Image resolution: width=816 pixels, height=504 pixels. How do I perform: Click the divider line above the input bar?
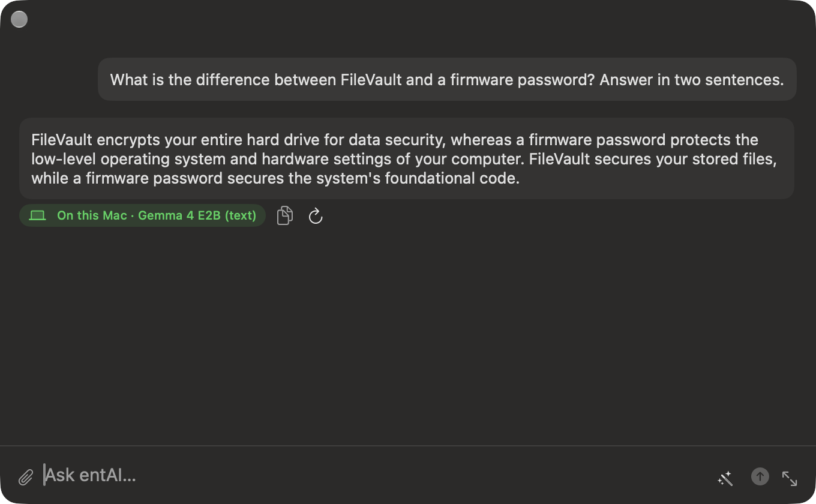pyautogui.click(x=408, y=446)
